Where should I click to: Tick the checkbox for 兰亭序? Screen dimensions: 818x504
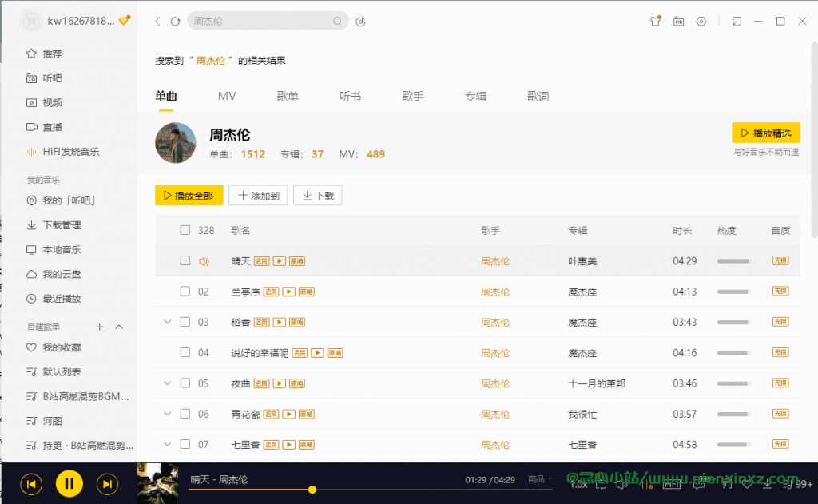(x=185, y=291)
